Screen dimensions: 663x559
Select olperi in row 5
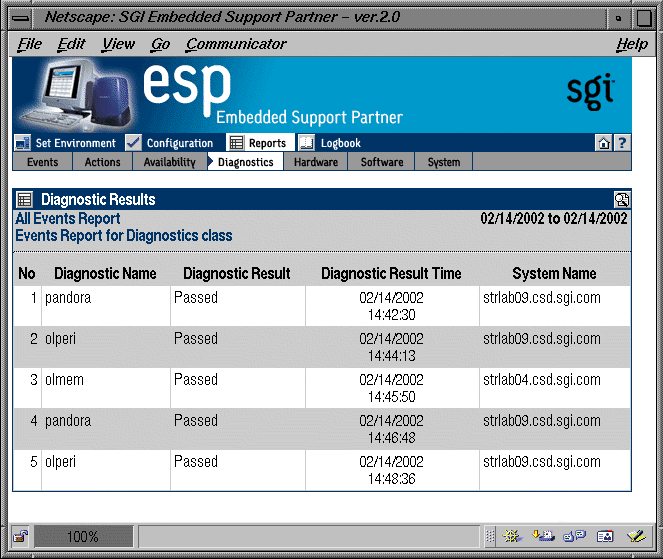point(60,462)
